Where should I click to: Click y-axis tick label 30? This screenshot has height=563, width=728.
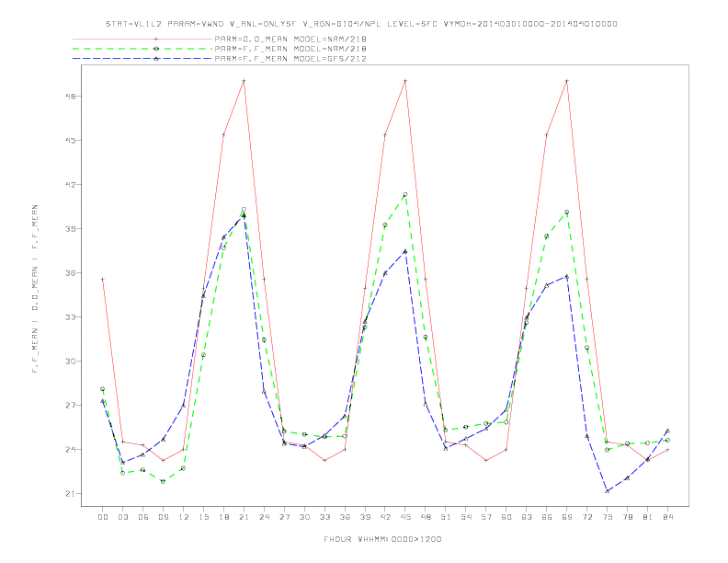70,361
